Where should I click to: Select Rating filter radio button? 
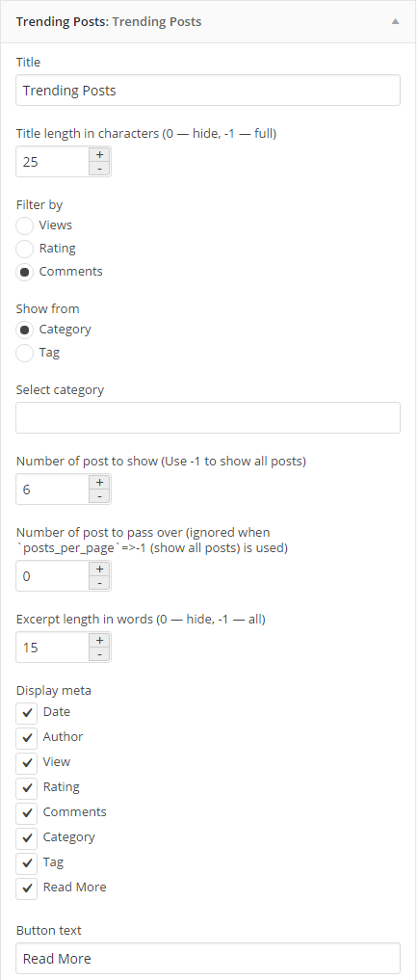[25, 249]
